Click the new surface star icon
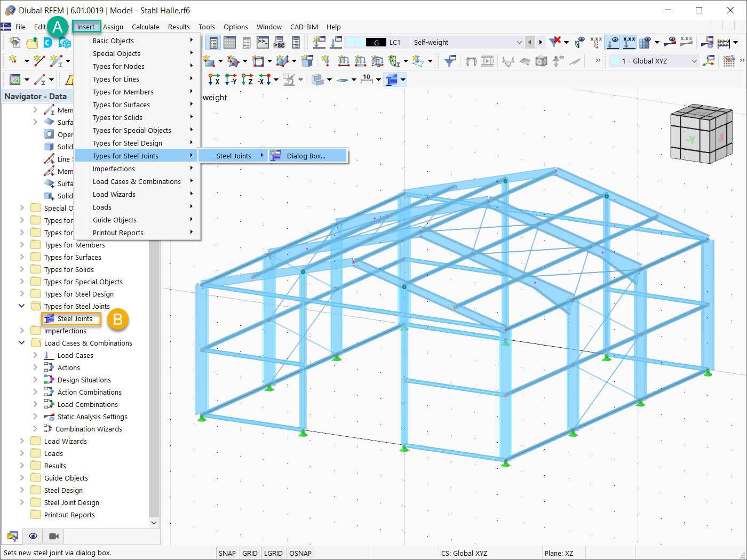Viewport: 747px width, 560px height. coord(209,61)
